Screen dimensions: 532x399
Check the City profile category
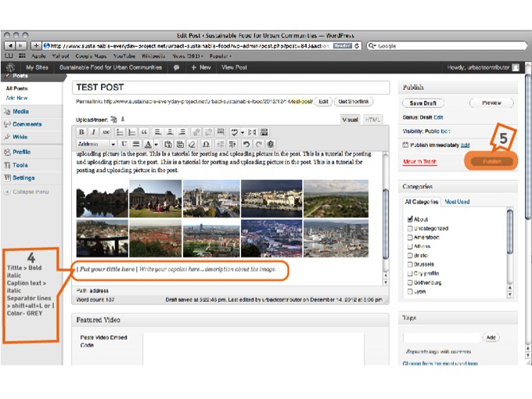click(x=410, y=273)
